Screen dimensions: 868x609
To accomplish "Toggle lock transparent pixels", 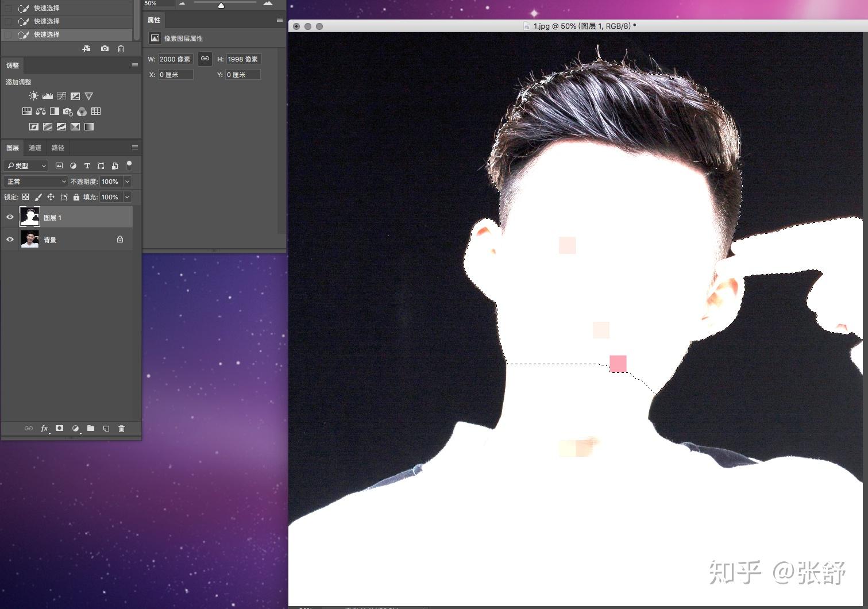I will pyautogui.click(x=25, y=197).
